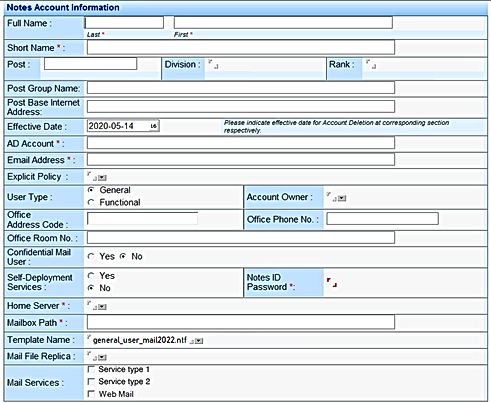Focus the Post Group Name field
Viewport: 491px width, 403px height.
(241, 88)
